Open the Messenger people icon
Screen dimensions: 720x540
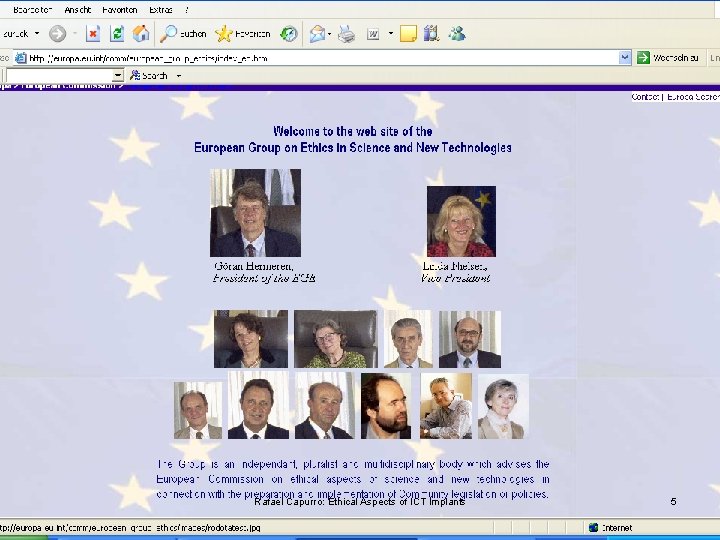pyautogui.click(x=457, y=34)
